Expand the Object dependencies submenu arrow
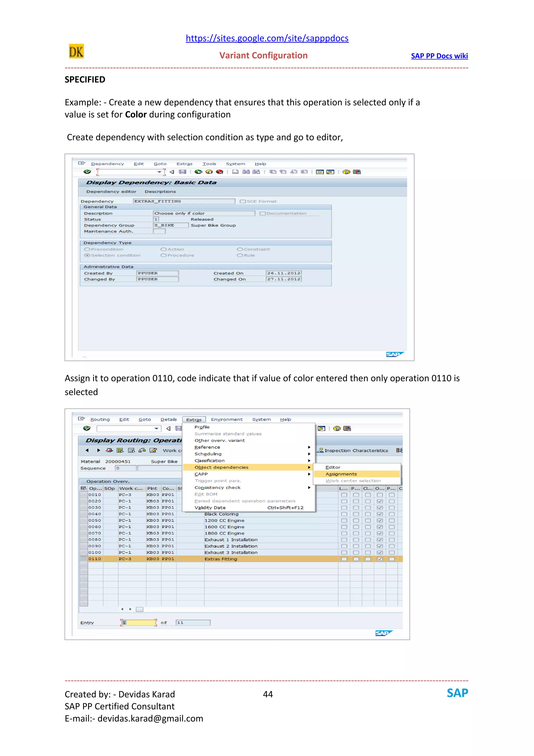 pyautogui.click(x=309, y=467)
